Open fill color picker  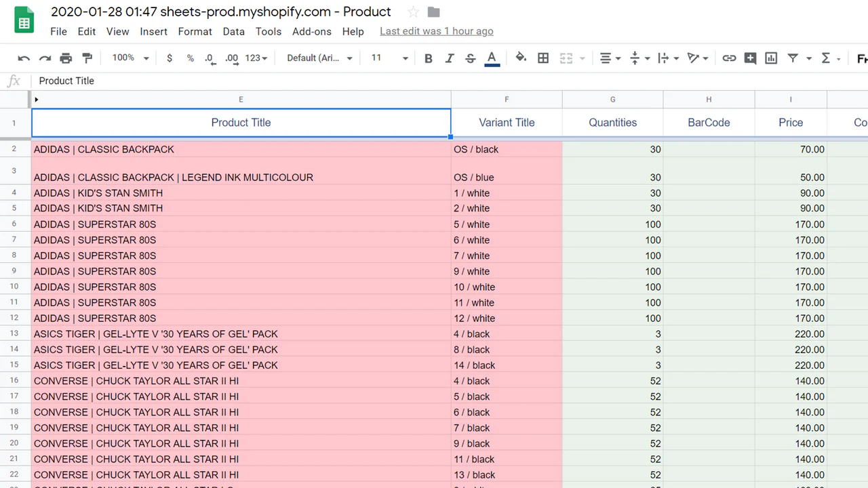pyautogui.click(x=521, y=58)
